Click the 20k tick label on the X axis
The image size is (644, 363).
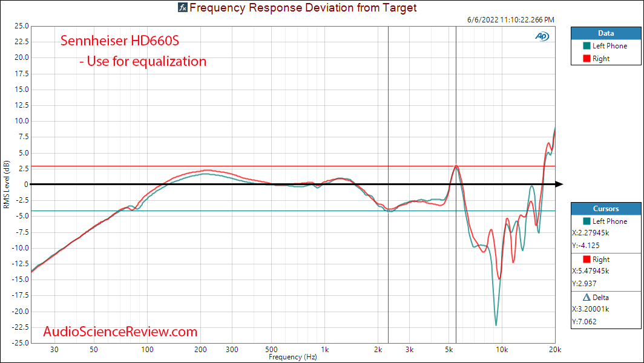(x=555, y=350)
